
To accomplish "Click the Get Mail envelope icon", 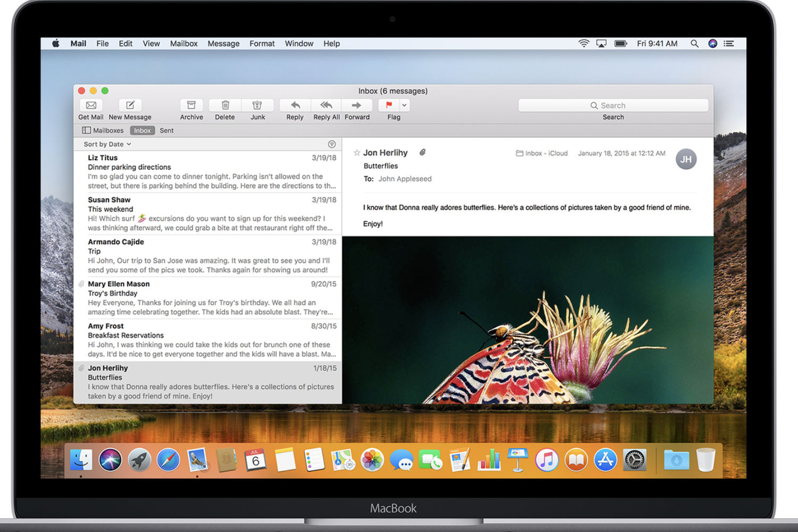I will coord(91,105).
